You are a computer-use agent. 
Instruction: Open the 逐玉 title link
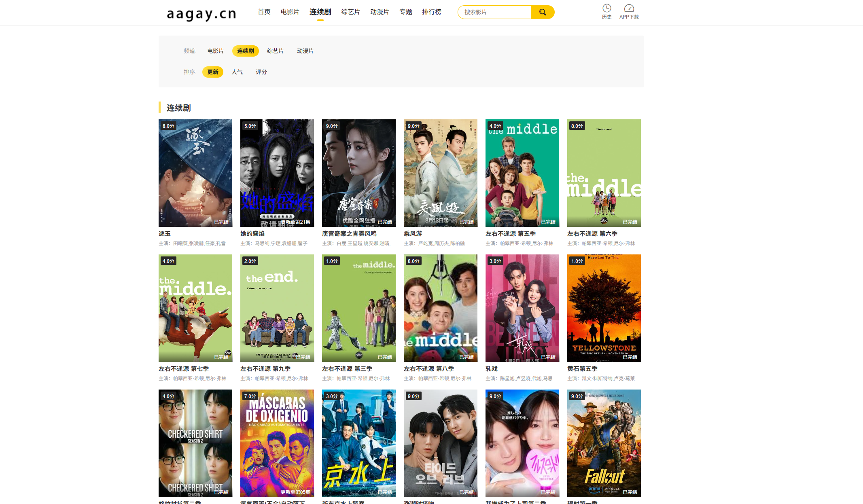coord(165,234)
